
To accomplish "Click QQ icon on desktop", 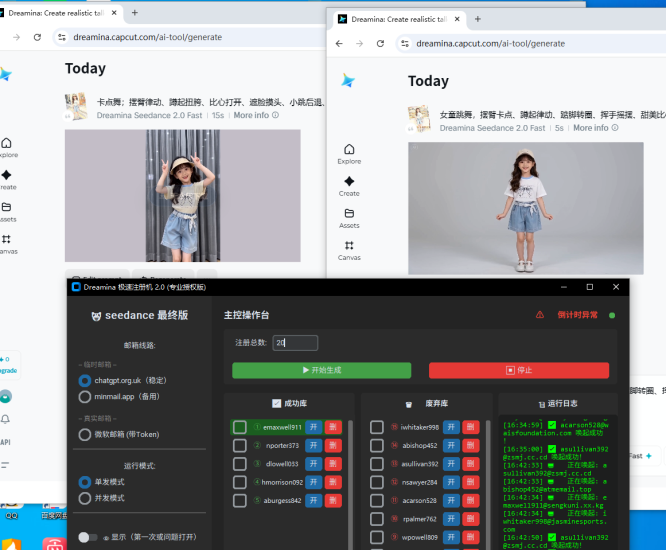I will tap(11, 510).
